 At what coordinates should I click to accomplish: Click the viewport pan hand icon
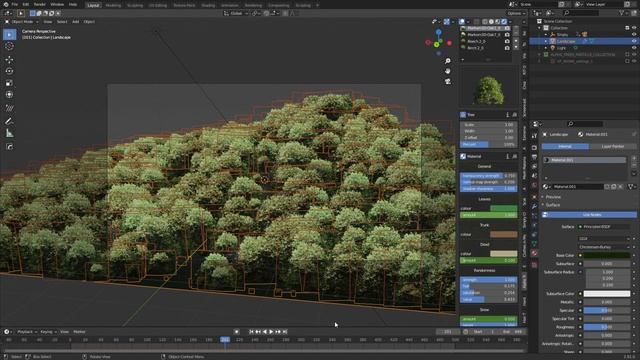coord(448,71)
